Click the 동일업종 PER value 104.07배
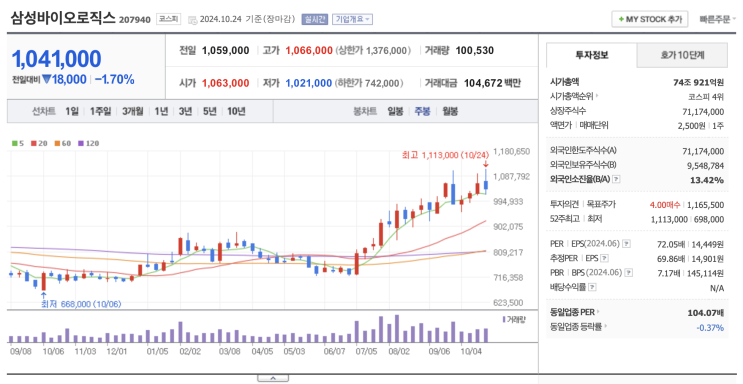This screenshot has height=384, width=743. 706,313
